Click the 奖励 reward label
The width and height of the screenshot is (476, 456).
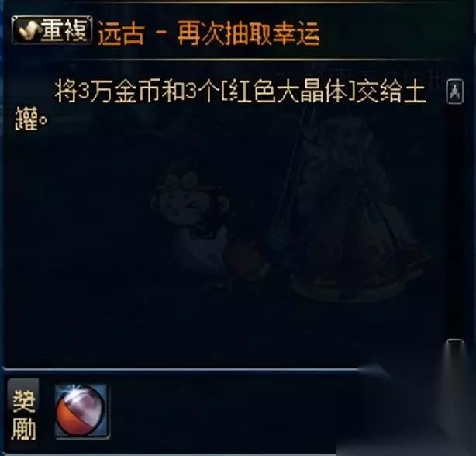coord(23,413)
